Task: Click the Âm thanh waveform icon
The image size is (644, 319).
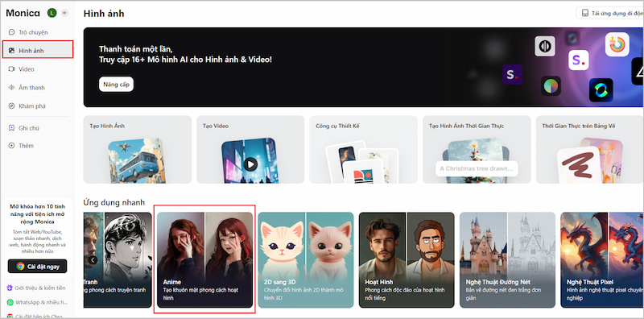Action: pos(11,88)
